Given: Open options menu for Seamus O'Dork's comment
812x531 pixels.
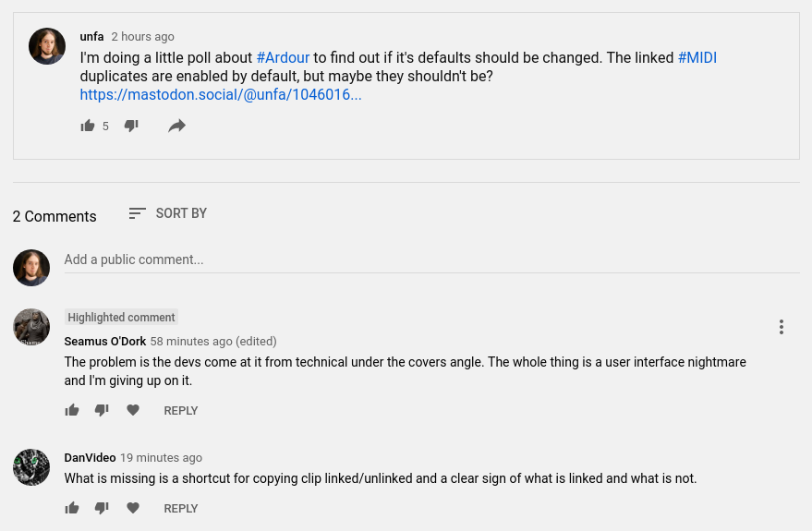Looking at the screenshot, I should pos(782,327).
